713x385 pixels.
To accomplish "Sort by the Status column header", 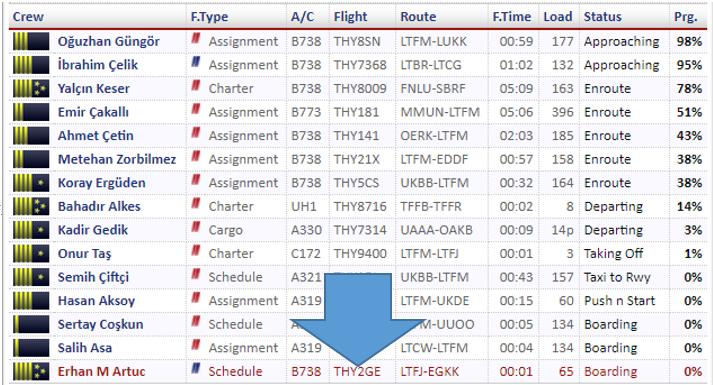I will [x=603, y=17].
